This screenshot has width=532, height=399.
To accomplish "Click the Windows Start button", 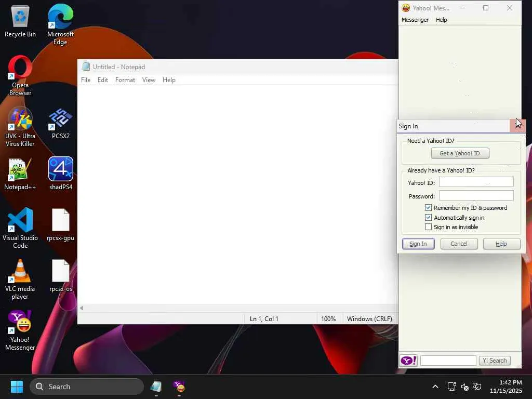I will 17,387.
